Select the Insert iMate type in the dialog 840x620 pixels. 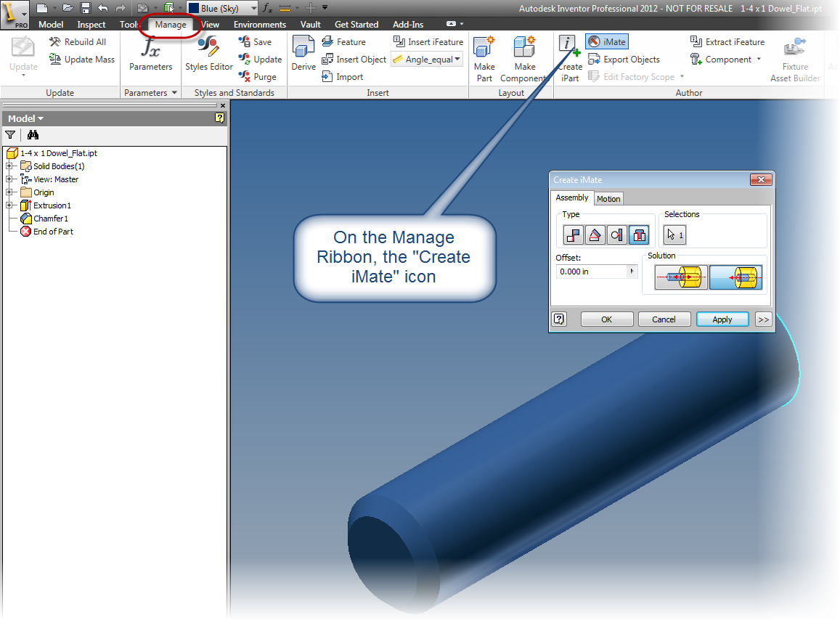[x=639, y=234]
